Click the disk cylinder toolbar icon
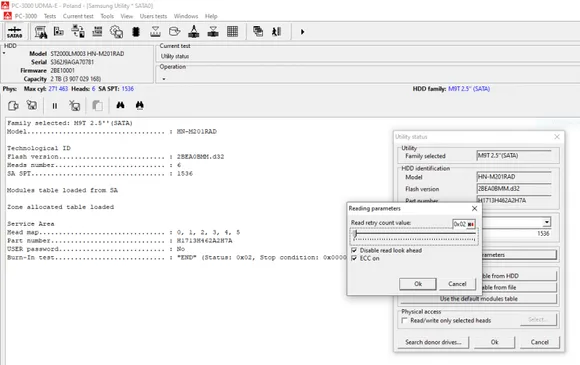The height and width of the screenshot is (365, 580). [175, 32]
